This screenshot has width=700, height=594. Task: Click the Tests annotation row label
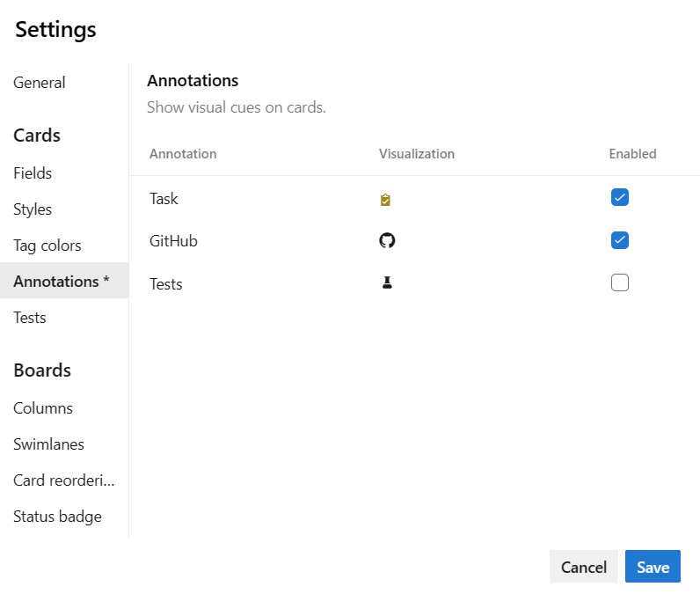pyautogui.click(x=166, y=284)
